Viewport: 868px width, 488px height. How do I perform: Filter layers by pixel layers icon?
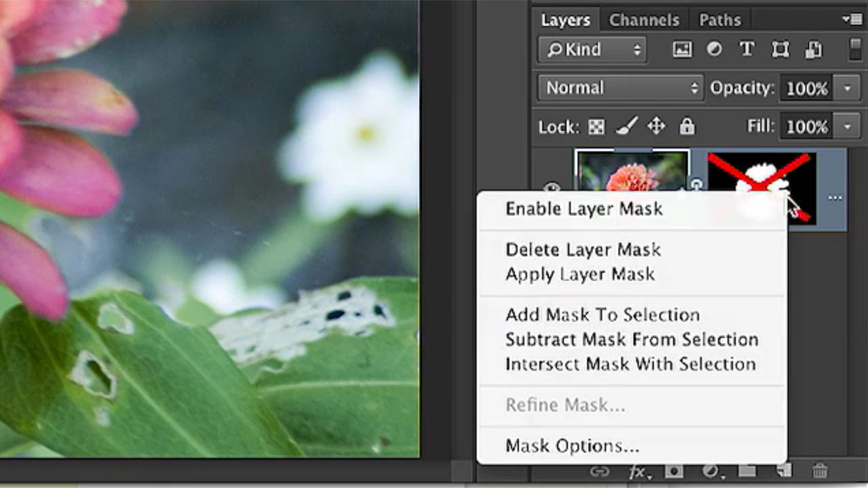(x=682, y=49)
